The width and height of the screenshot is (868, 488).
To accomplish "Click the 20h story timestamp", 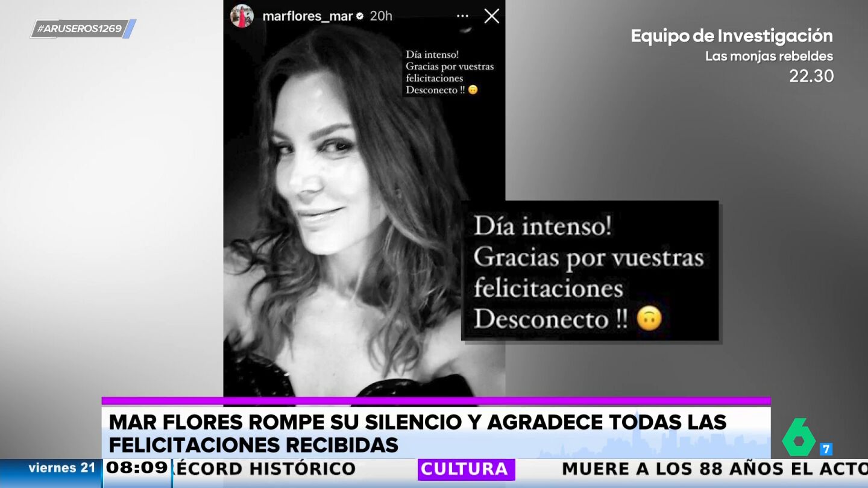I will tap(381, 16).
